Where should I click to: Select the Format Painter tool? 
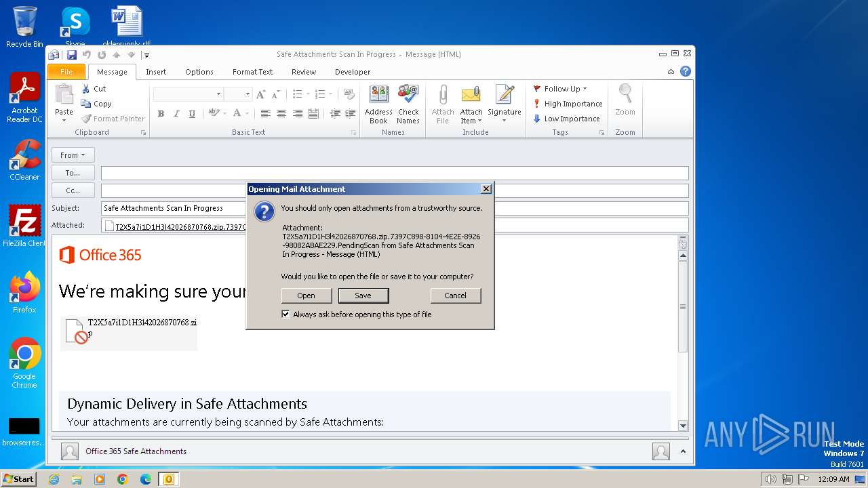coord(113,119)
